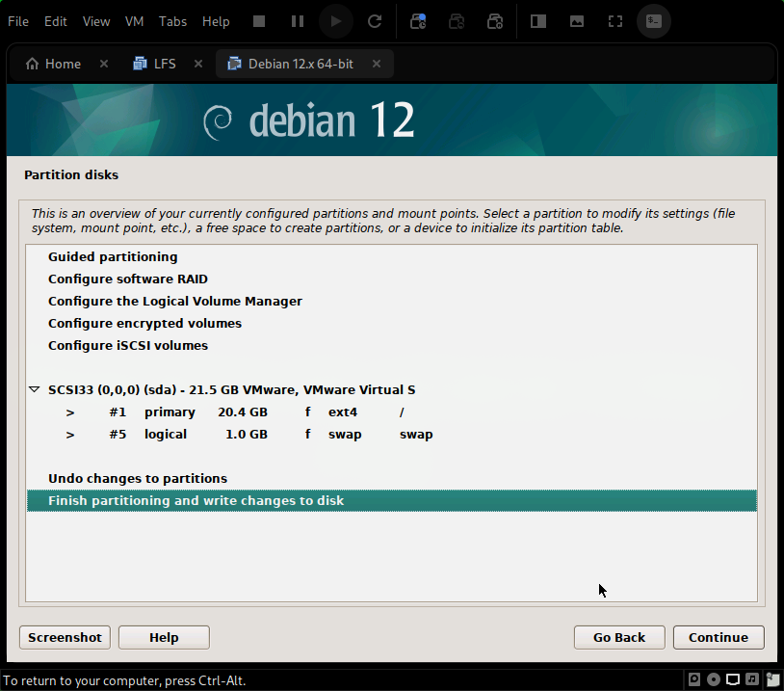The height and width of the screenshot is (691, 784).
Task: Click the Go Back button
Action: pos(618,637)
